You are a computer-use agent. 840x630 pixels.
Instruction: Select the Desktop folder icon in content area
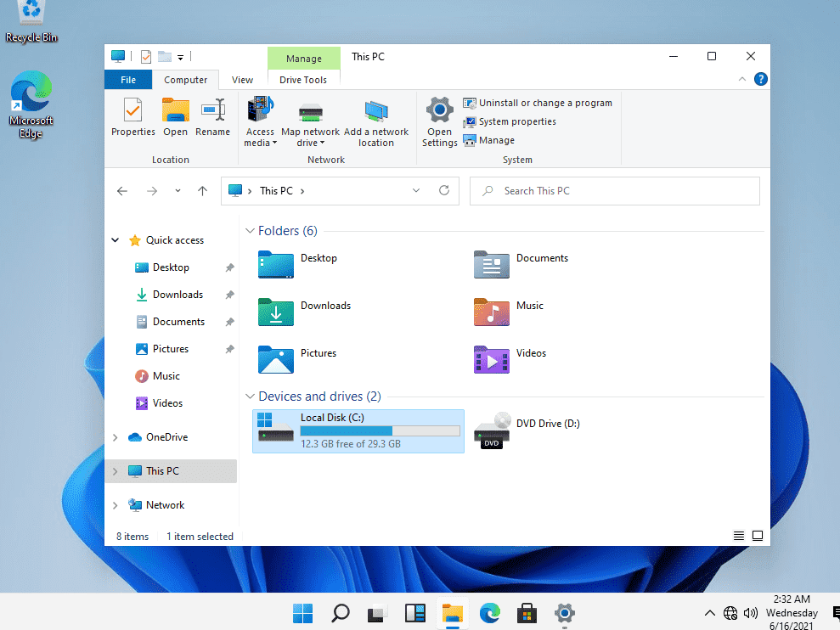276,264
